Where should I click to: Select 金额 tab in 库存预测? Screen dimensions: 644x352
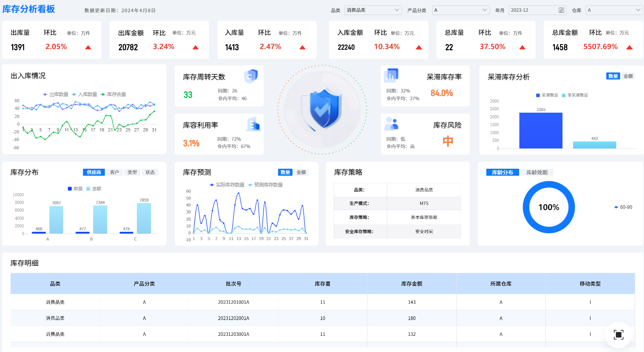pyautogui.click(x=301, y=172)
